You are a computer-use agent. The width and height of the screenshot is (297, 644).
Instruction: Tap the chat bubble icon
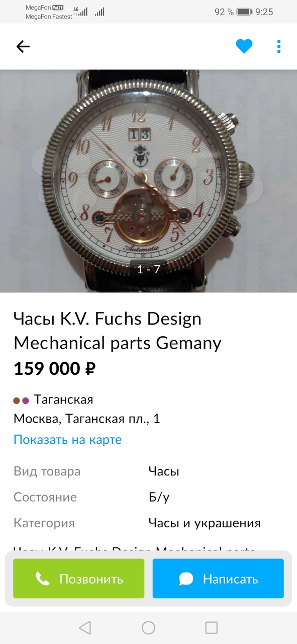(186, 579)
